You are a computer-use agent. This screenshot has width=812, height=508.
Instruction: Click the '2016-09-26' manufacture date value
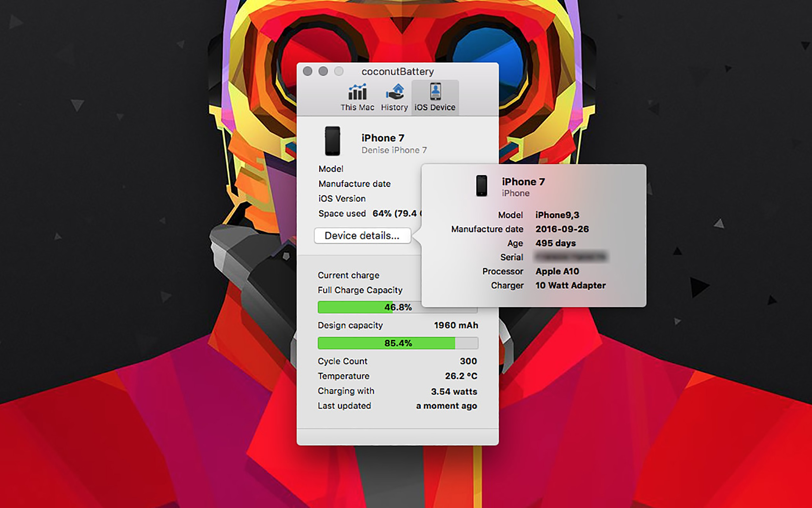(562, 229)
